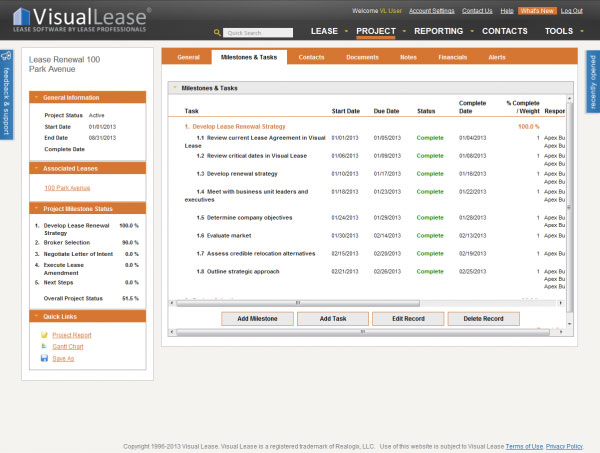
Task: Click the Log Out link
Action: pos(571,11)
